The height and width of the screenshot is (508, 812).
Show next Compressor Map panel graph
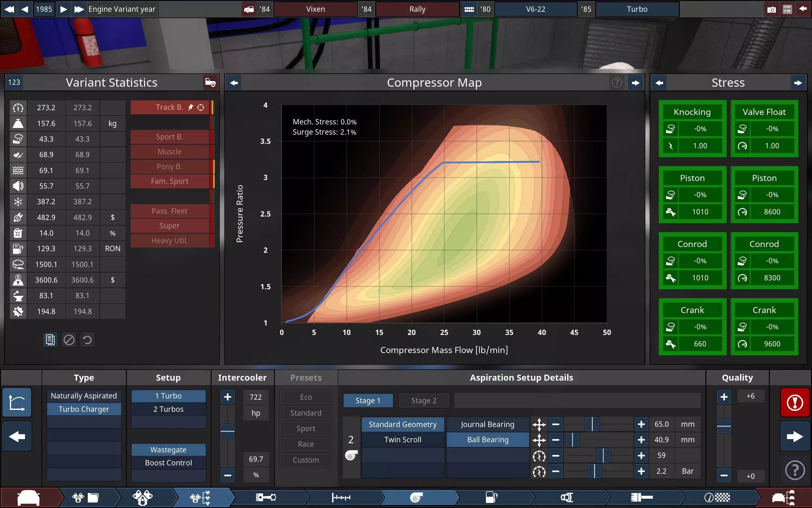click(636, 83)
